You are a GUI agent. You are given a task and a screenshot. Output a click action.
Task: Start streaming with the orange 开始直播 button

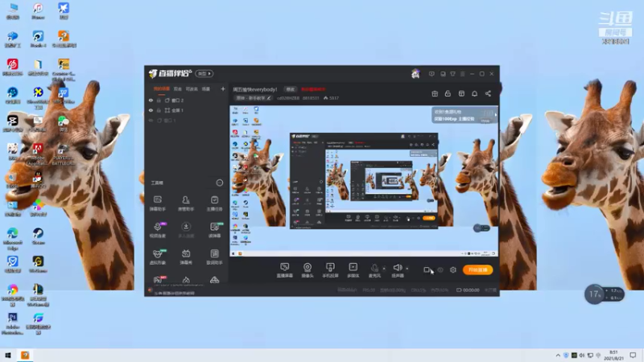477,269
